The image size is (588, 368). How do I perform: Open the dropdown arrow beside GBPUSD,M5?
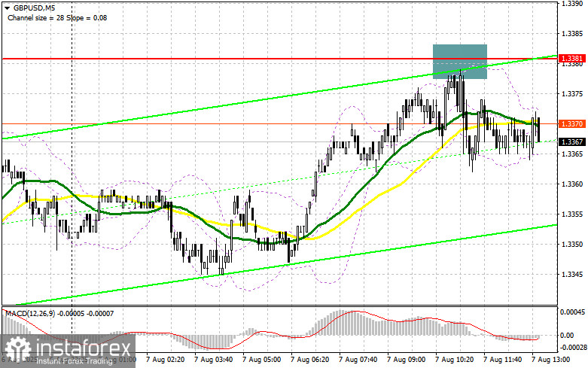click(x=7, y=8)
